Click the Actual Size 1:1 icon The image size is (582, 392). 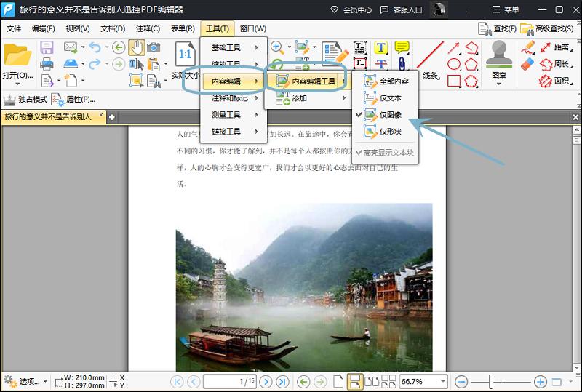185,55
